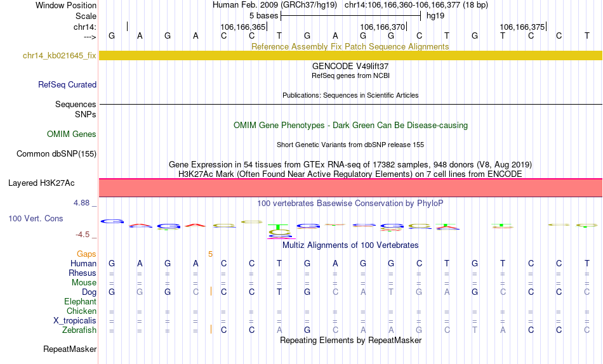The image size is (603, 364).
Task: Click the 106,166,365 coordinate tick label
Action: point(243,27)
